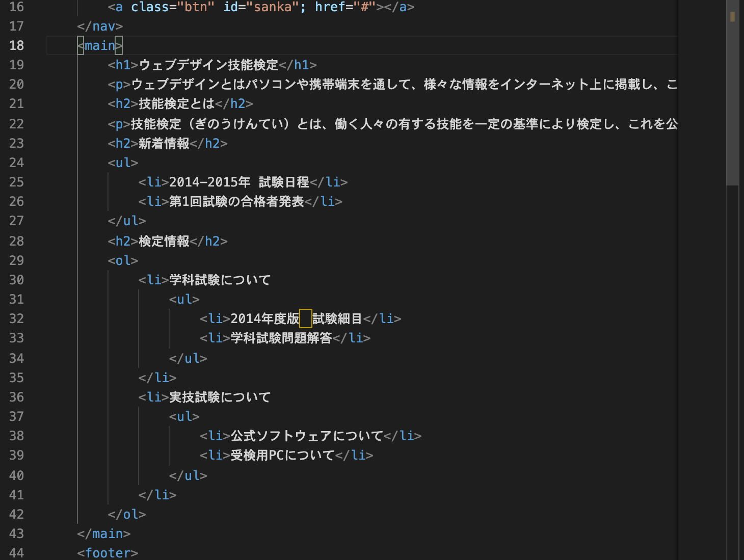The image size is (744, 560).
Task: Select line number 32 in the gutter
Action: click(16, 318)
